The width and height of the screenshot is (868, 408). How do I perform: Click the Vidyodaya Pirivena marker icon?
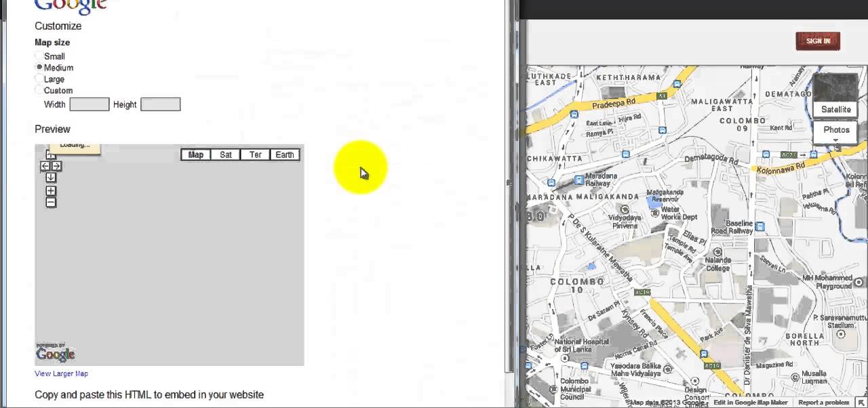pyautogui.click(x=625, y=209)
